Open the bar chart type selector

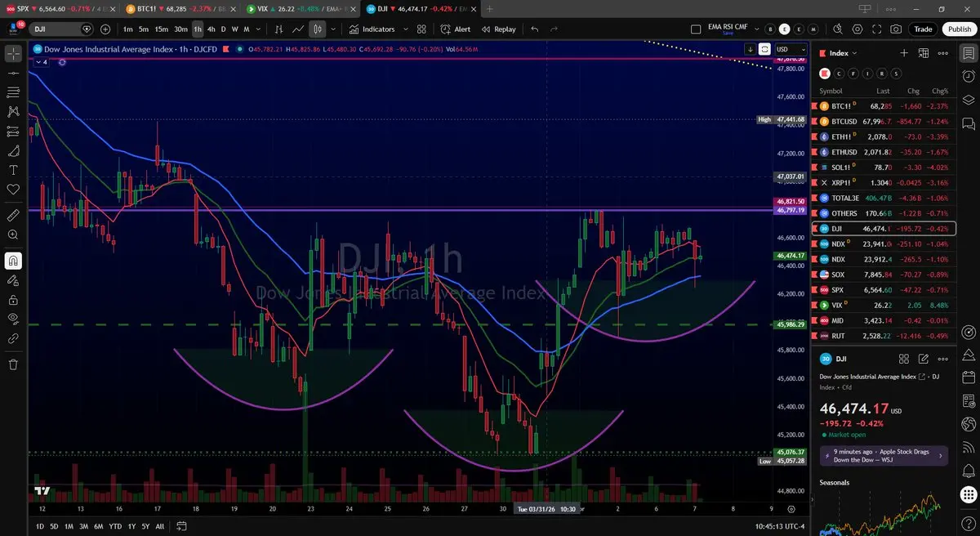click(x=278, y=29)
